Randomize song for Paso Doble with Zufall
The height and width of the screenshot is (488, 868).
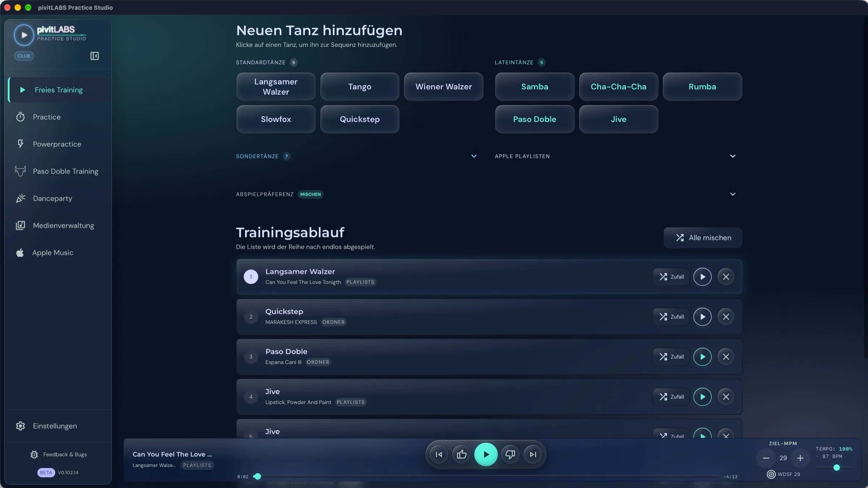pyautogui.click(x=671, y=357)
